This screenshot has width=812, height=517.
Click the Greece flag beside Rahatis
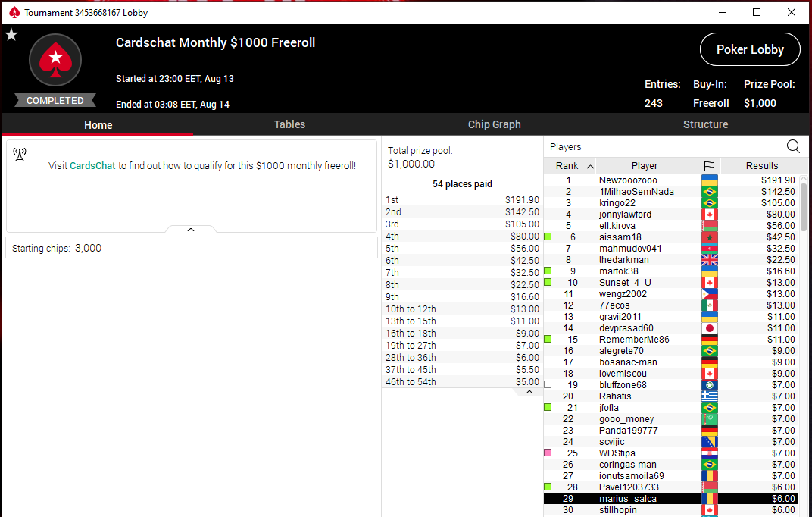pos(710,396)
